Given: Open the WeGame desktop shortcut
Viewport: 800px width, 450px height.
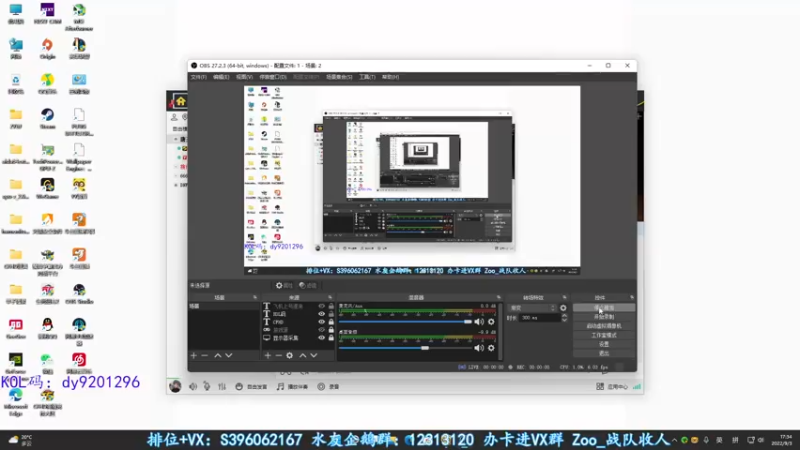Looking at the screenshot, I should tap(47, 189).
